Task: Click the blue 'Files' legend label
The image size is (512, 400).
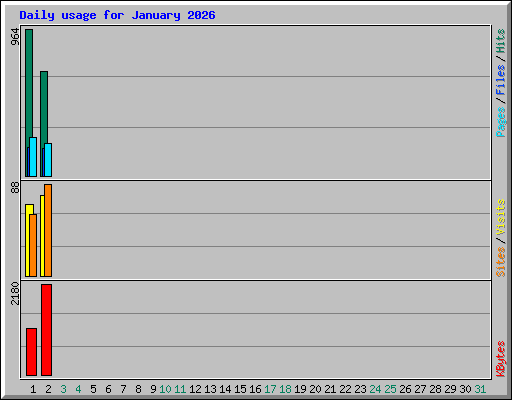Action: click(x=501, y=80)
